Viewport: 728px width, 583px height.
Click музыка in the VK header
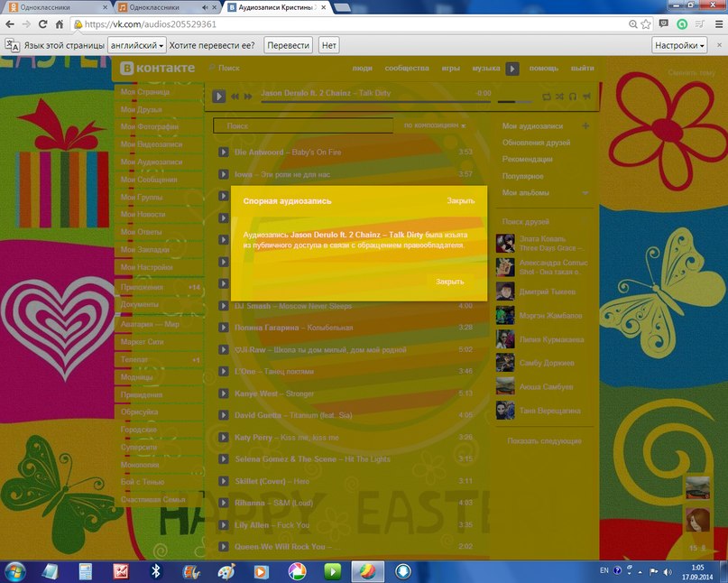485,68
